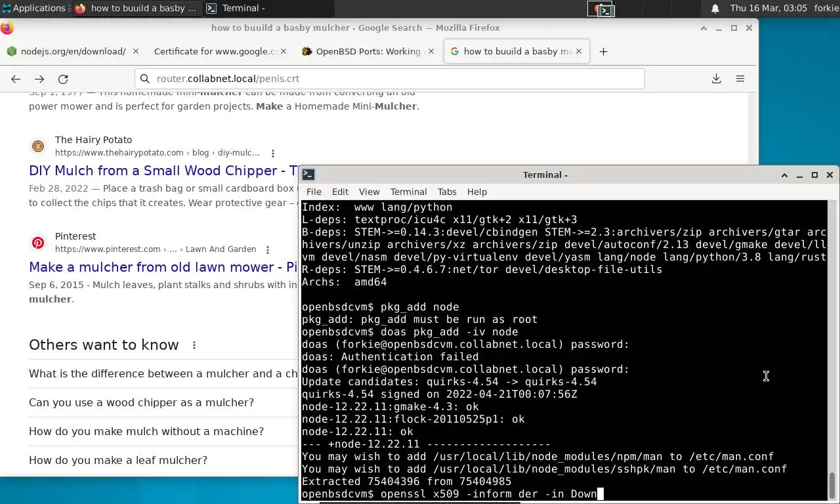Screen dimensions: 840x504
Task: Click the 'Archs: amd64' terminal line
Action: [344, 282]
